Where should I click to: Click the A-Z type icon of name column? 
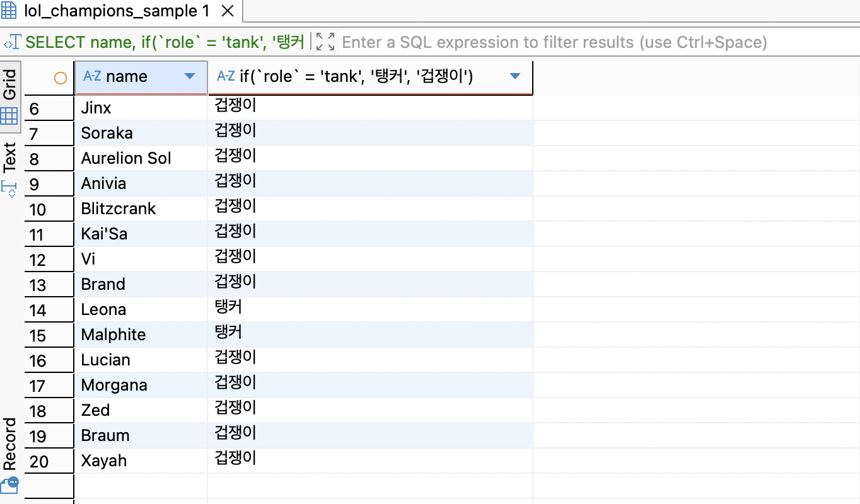coord(92,76)
